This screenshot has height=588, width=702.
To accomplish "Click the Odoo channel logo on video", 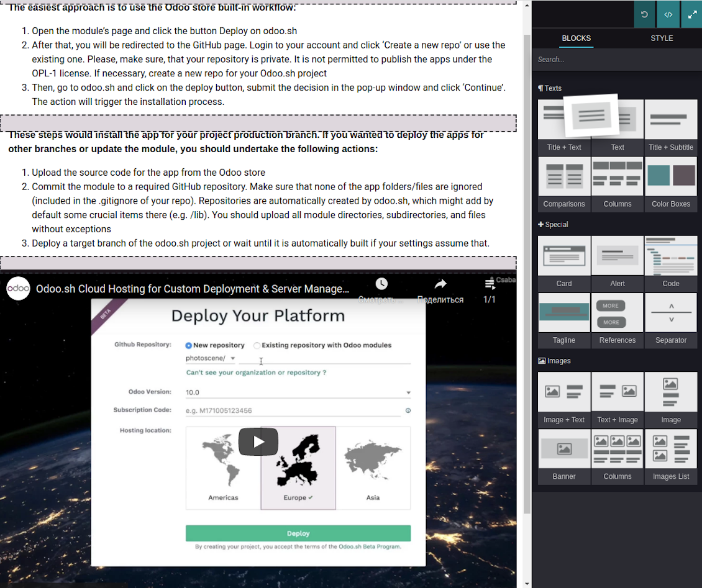I will click(x=18, y=289).
